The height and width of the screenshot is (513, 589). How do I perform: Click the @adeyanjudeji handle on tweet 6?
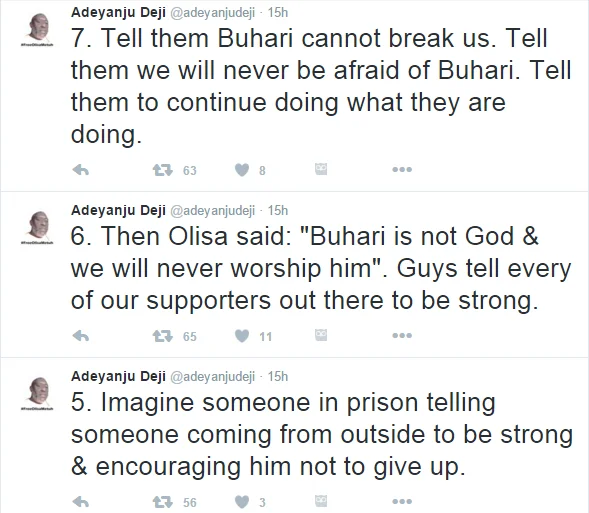[213, 211]
